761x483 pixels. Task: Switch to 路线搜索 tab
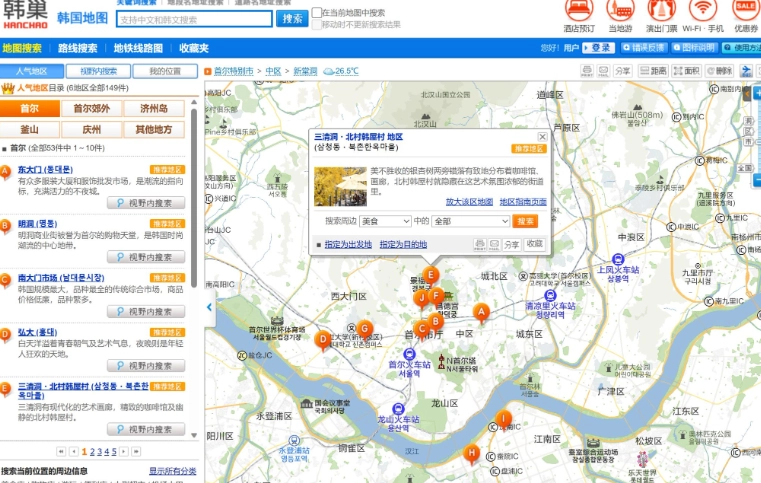[x=78, y=48]
